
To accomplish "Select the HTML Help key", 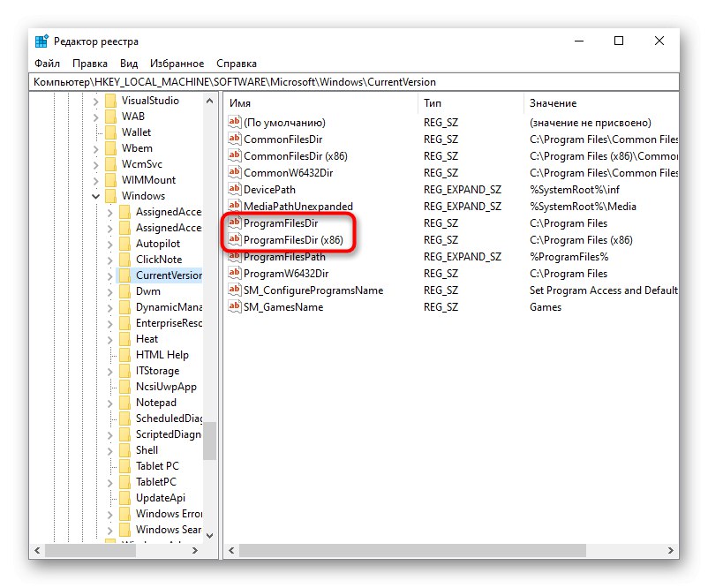I will click(162, 355).
